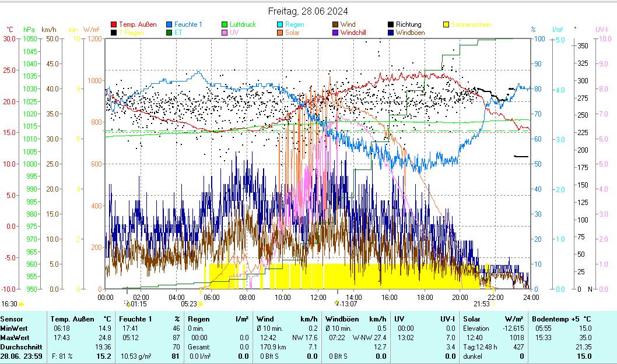Click the dark blue Windböen legend swatch

(x=391, y=33)
